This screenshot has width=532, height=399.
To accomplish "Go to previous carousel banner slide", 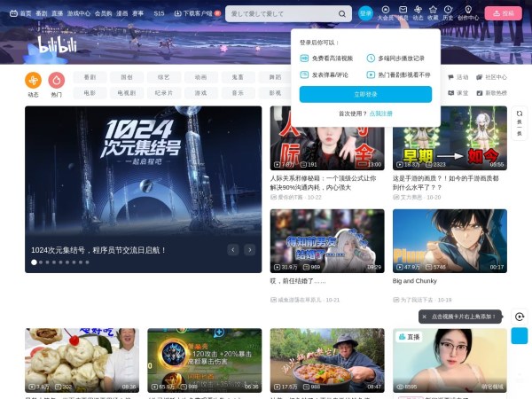I will 233,251.
